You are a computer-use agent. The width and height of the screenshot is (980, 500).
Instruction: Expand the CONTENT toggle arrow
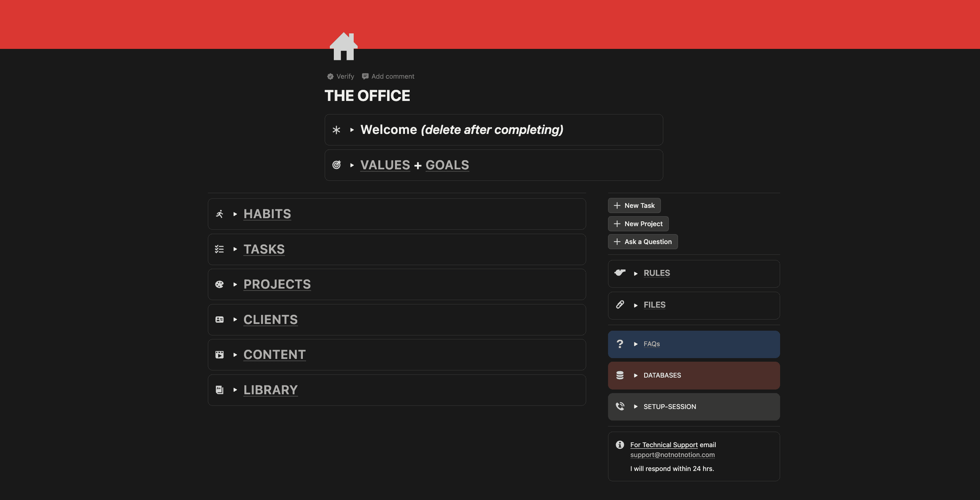click(235, 355)
